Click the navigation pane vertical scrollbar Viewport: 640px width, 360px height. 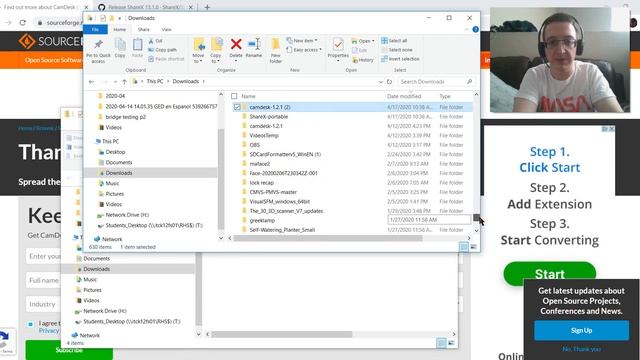[x=221, y=179]
